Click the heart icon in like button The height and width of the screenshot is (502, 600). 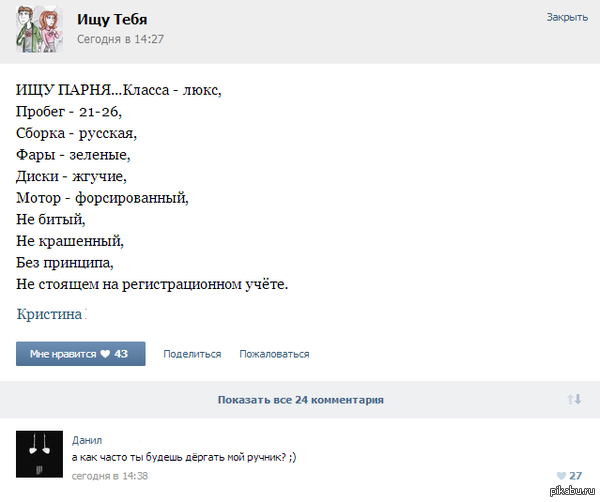[105, 354]
